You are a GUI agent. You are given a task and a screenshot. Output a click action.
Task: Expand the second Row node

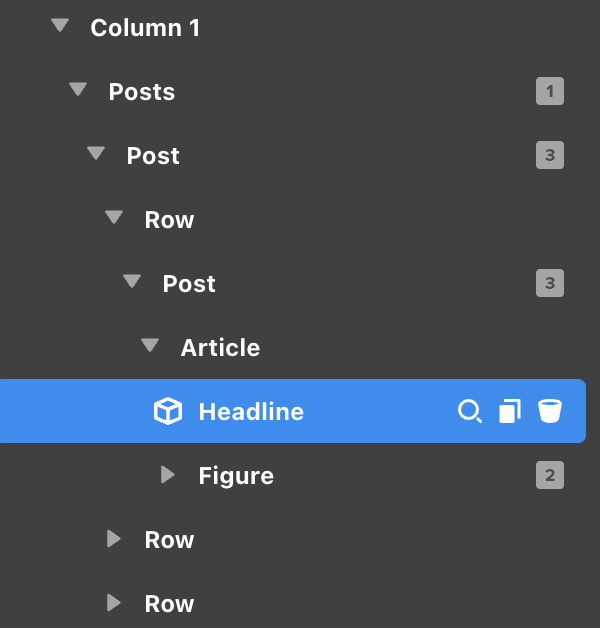(114, 539)
